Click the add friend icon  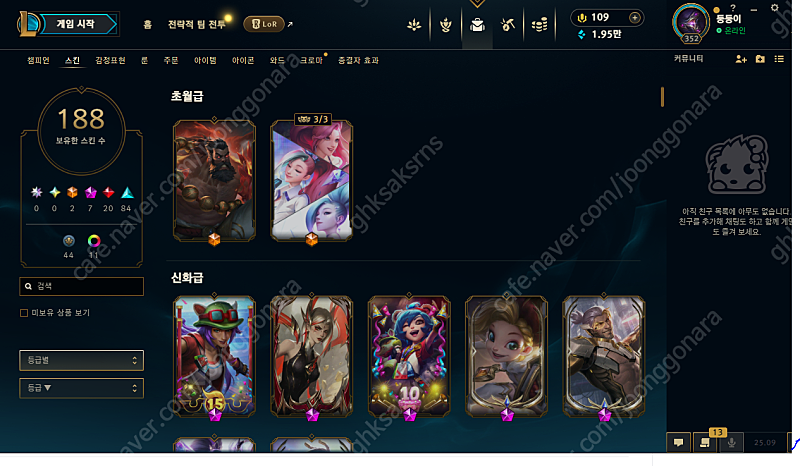pyautogui.click(x=741, y=59)
